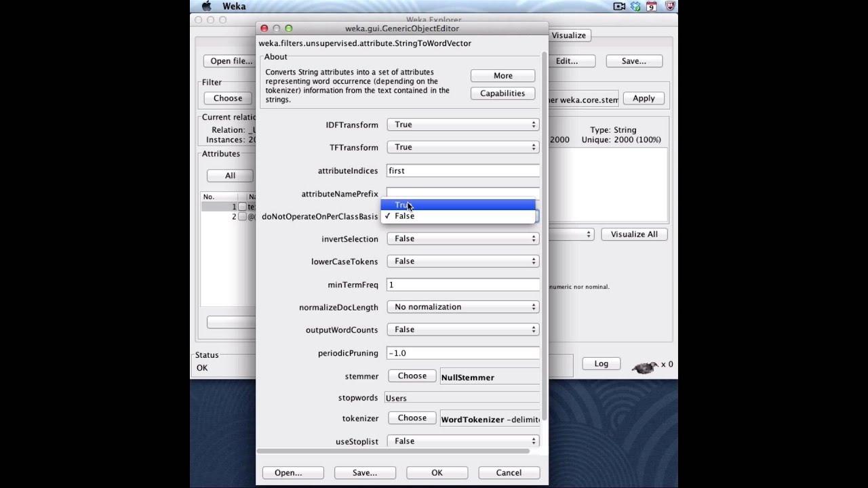The width and height of the screenshot is (868, 488).
Task: Switch to the Visualize tab
Action: (x=568, y=35)
